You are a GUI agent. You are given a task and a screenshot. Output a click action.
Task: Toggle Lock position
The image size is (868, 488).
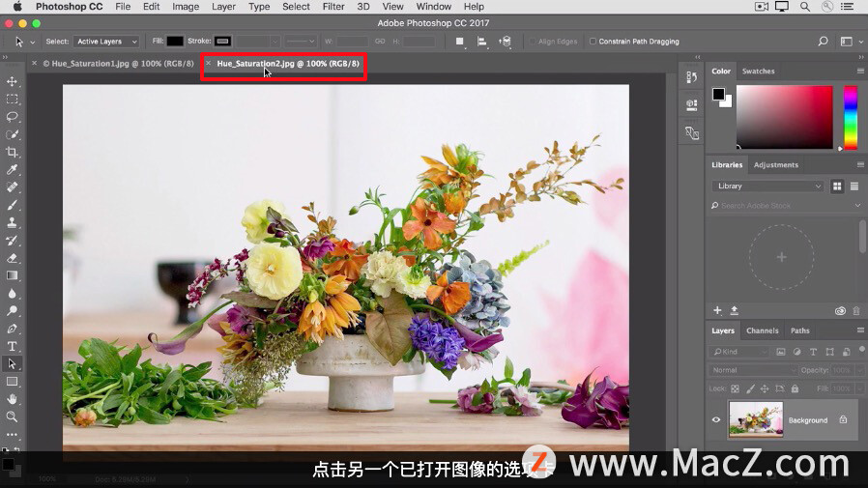click(x=765, y=389)
